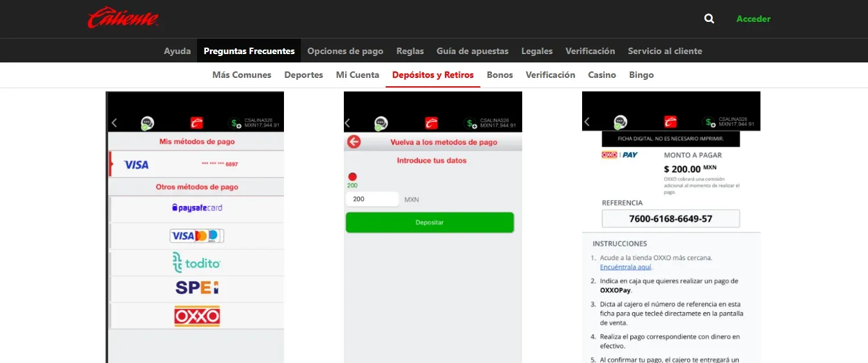Image resolution: width=868 pixels, height=363 pixels.
Task: Click the $ 200.00 MXN amount
Action: (x=690, y=169)
